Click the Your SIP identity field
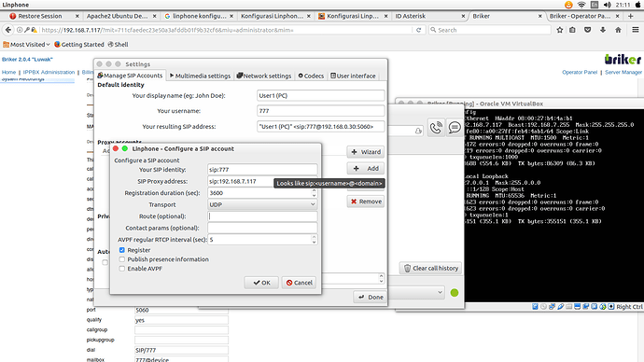Screen dimensions: 644x362 coord(262,169)
